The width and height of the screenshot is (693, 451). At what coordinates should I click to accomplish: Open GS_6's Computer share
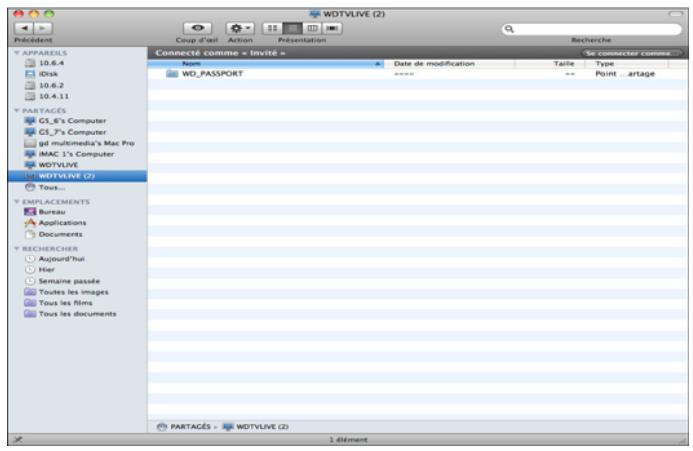point(65,121)
